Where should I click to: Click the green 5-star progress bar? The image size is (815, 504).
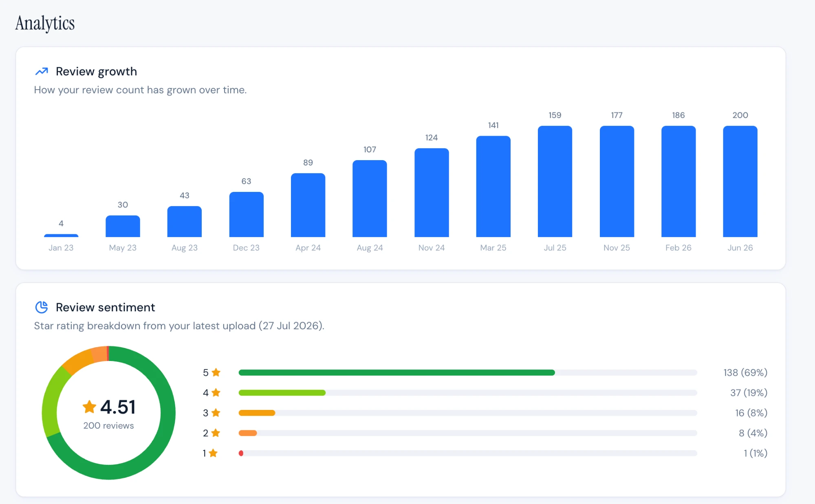[397, 372]
